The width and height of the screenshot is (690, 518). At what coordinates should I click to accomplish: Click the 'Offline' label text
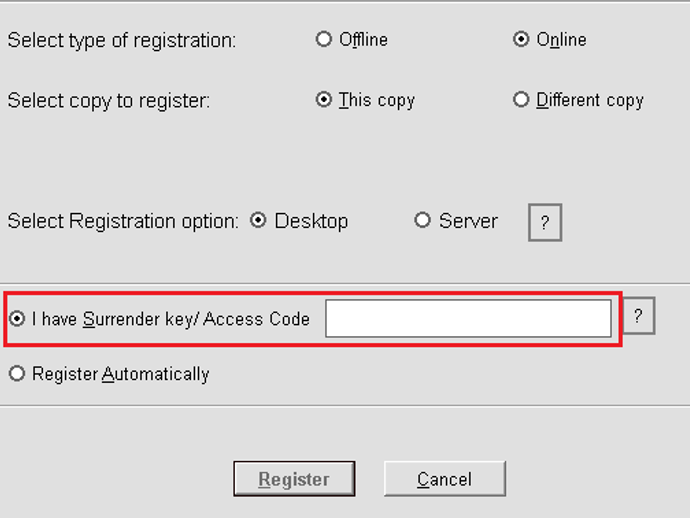pyautogui.click(x=363, y=41)
